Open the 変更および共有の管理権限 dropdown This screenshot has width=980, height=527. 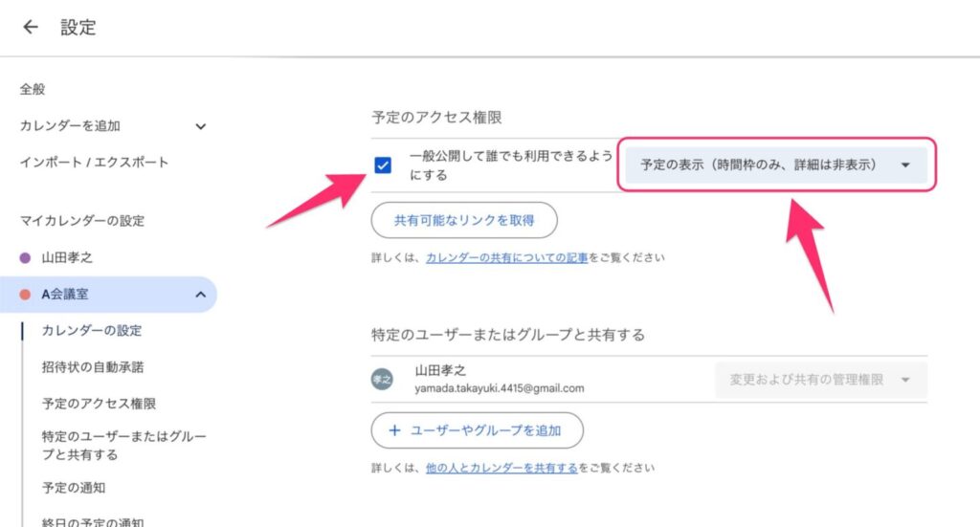(820, 380)
